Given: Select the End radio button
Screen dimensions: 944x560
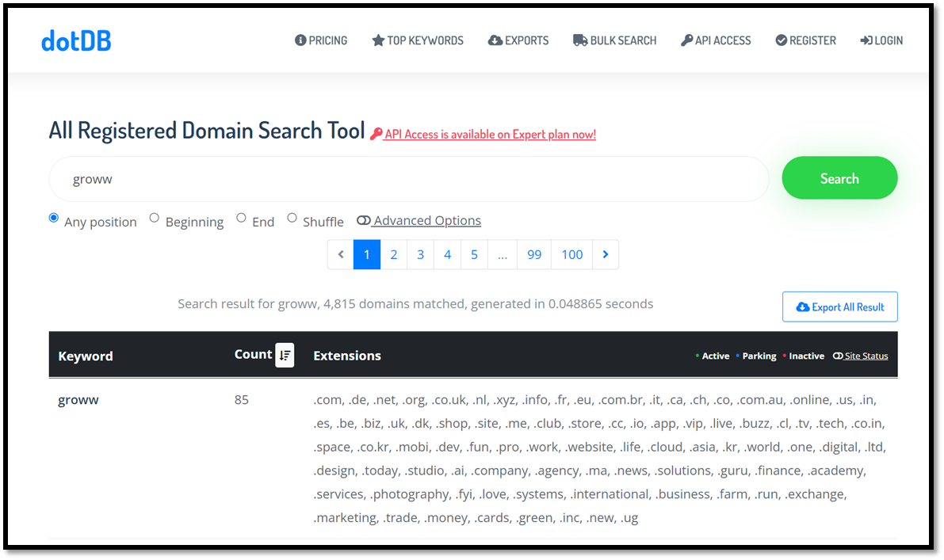Looking at the screenshot, I should coord(241,218).
